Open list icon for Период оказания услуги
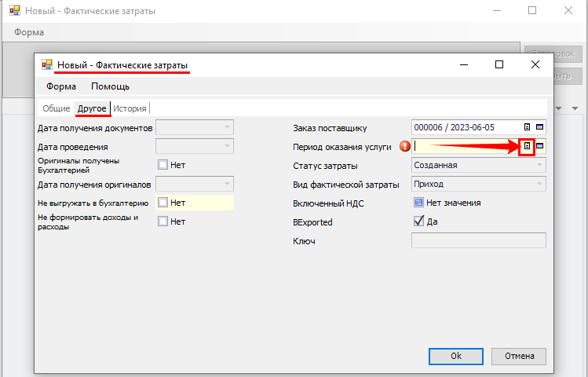Screen dimensions: 588x377 pos(528,146)
